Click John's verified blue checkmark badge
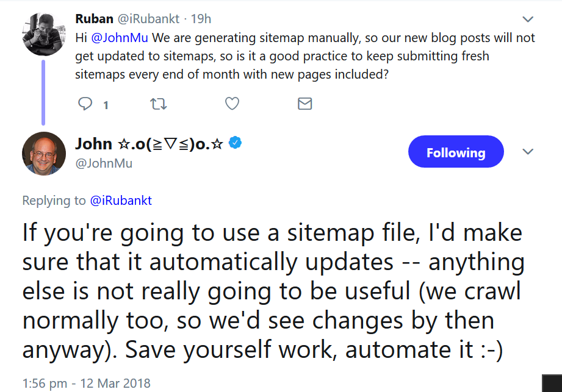 235,142
